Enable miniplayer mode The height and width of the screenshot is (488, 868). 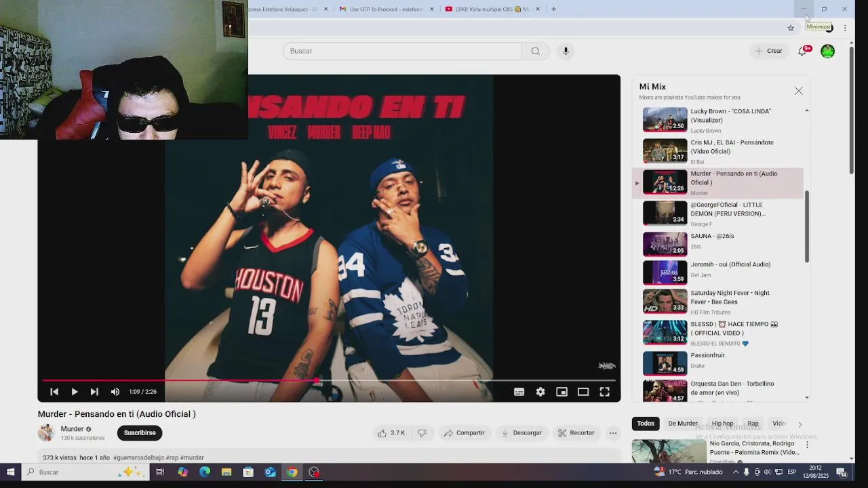[561, 392]
